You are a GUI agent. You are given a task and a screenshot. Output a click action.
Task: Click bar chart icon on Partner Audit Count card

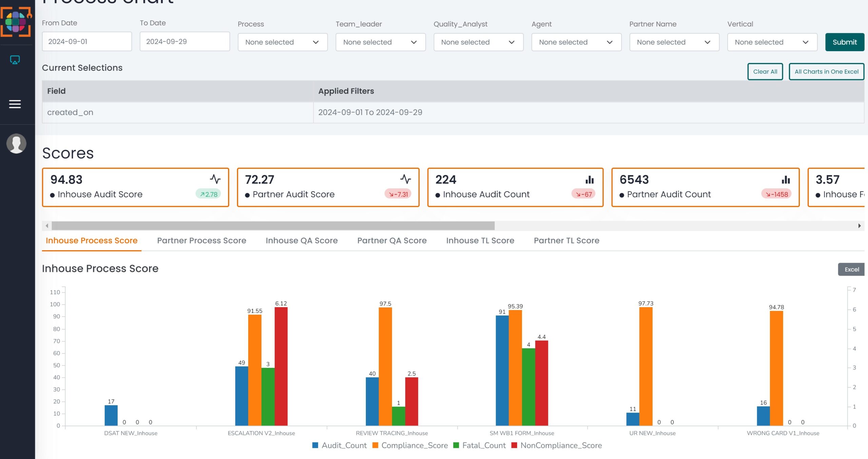(786, 179)
